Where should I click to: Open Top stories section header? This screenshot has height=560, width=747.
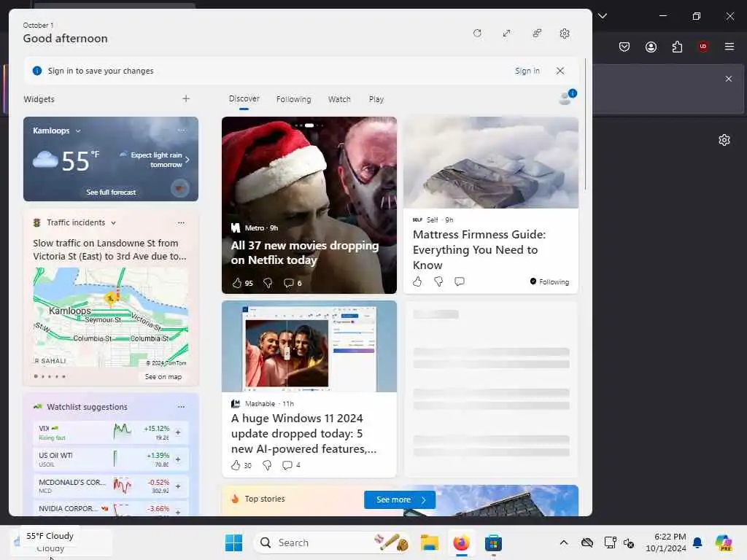(264, 499)
